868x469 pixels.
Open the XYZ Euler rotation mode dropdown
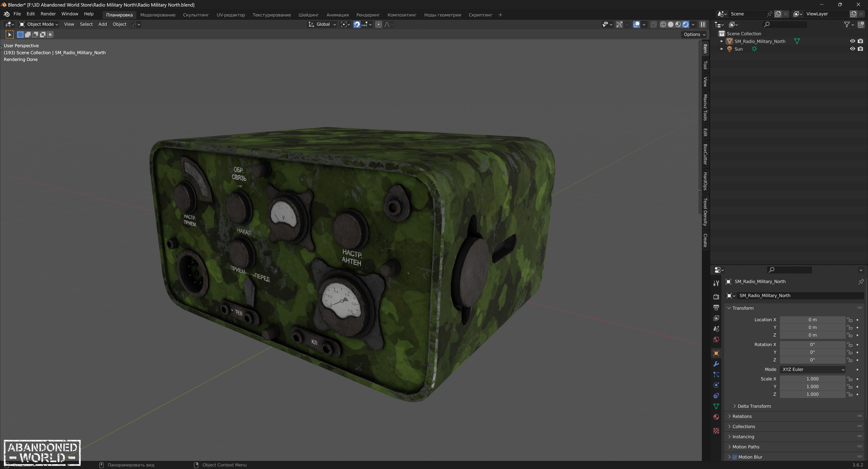tap(812, 370)
